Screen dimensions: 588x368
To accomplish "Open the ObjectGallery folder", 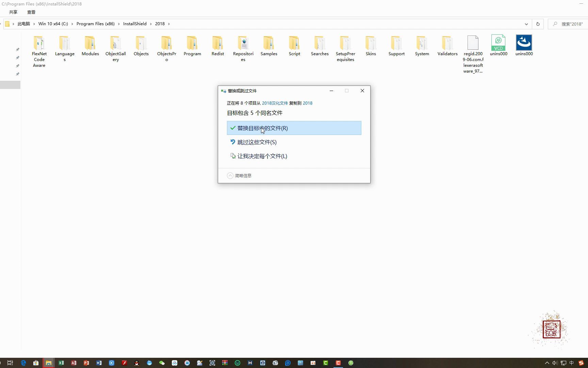I will point(116,48).
